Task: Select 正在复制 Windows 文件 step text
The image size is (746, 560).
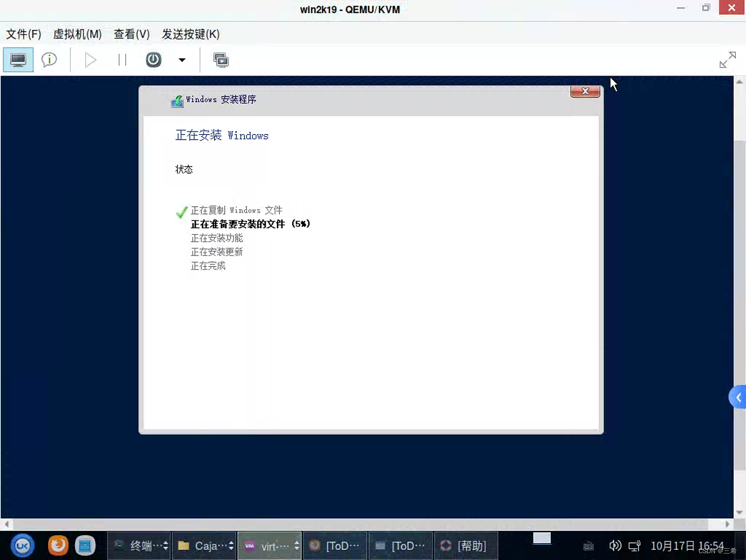Action: click(236, 210)
